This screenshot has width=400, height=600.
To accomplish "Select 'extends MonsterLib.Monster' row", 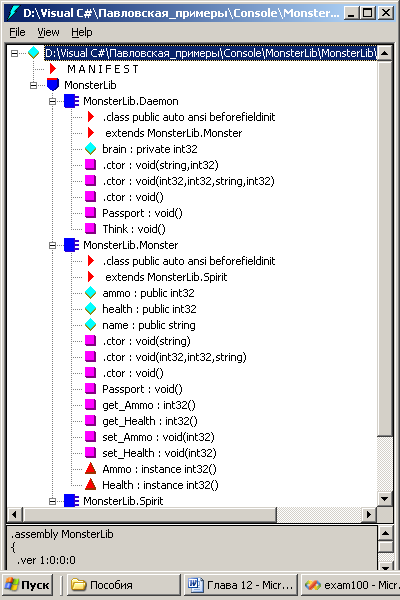I will (174, 133).
